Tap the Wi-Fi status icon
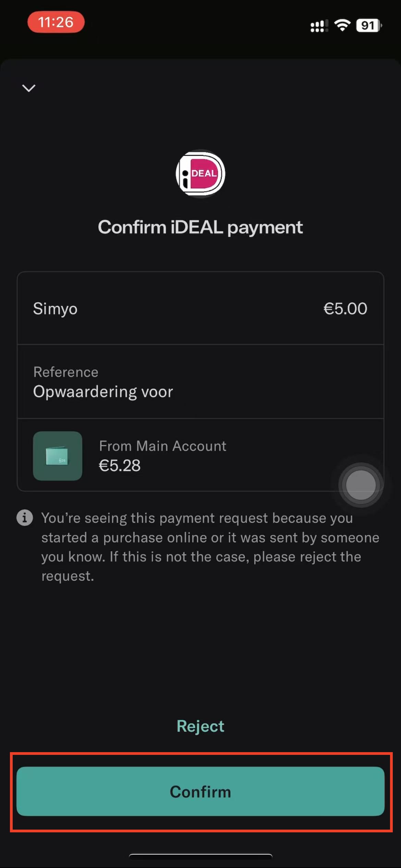Image resolution: width=401 pixels, height=868 pixels. [x=342, y=25]
